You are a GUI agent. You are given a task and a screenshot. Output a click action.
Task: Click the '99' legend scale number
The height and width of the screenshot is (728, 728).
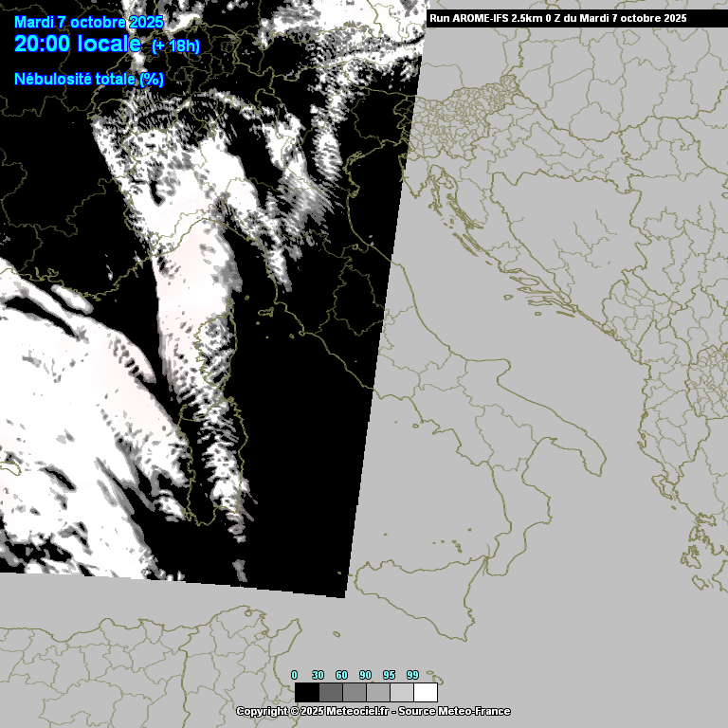pos(413,675)
